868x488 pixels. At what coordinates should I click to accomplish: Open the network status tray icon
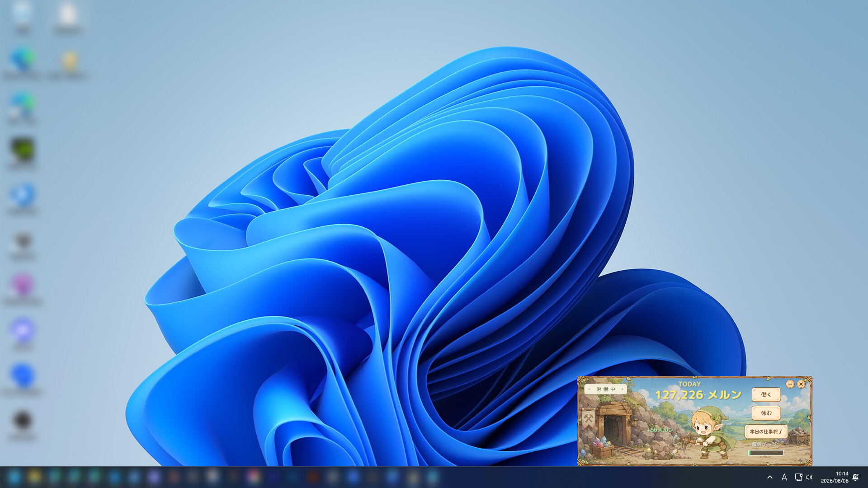tap(798, 477)
